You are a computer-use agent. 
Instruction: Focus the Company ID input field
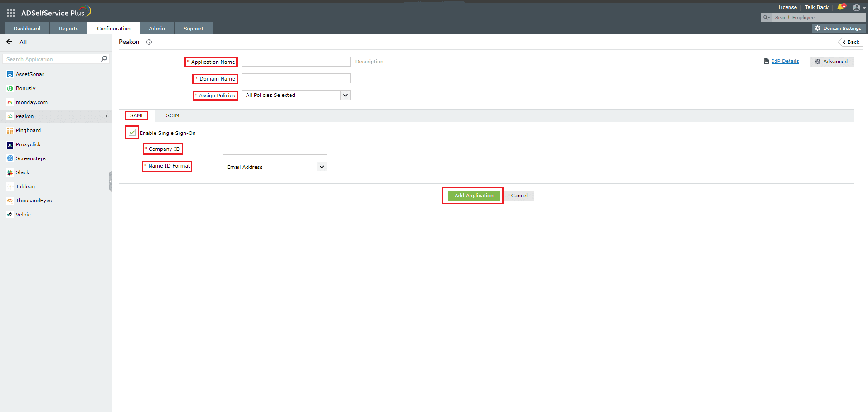[x=275, y=150]
